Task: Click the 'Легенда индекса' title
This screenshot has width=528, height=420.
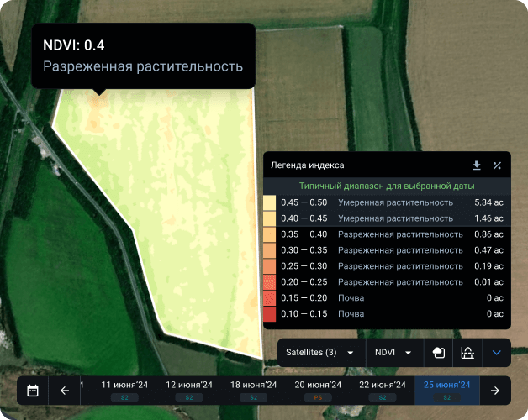Action: pos(308,165)
